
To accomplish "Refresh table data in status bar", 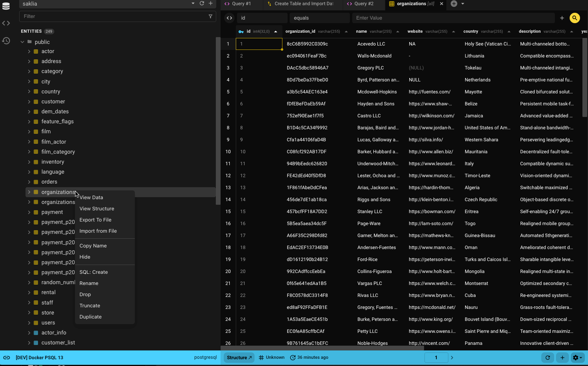I will pyautogui.click(x=548, y=358).
